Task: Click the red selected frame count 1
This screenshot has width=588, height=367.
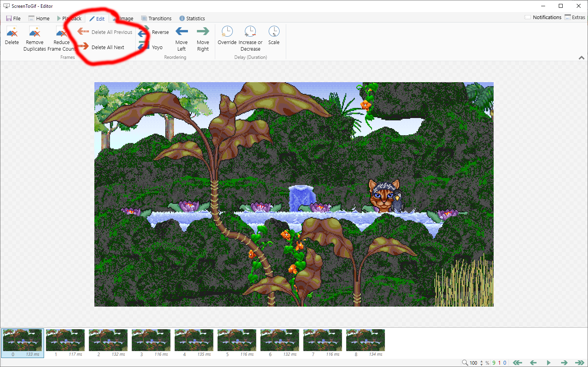Action: coord(499,363)
